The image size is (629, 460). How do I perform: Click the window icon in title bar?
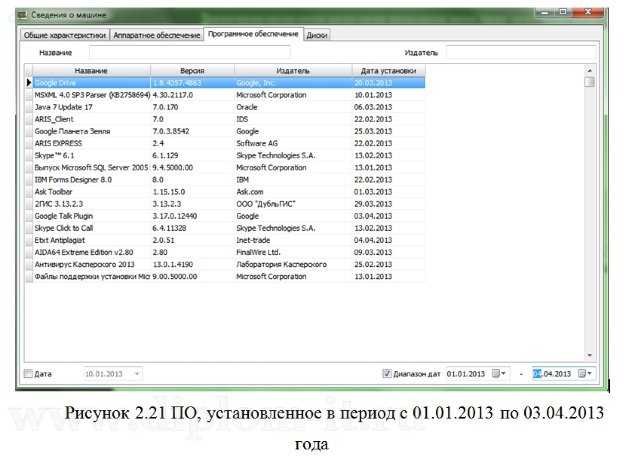click(x=22, y=15)
